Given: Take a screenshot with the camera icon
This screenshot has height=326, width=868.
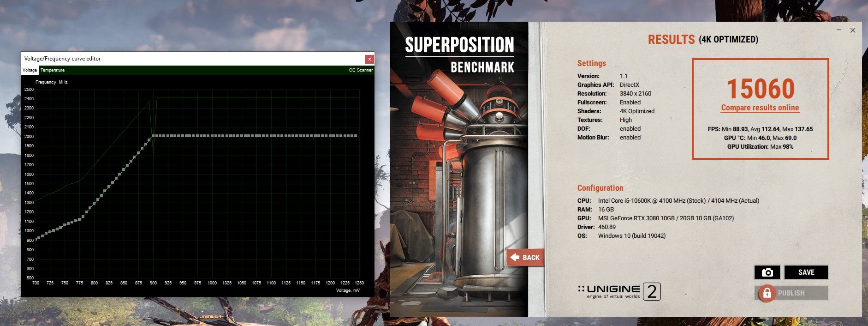Looking at the screenshot, I should (x=767, y=272).
